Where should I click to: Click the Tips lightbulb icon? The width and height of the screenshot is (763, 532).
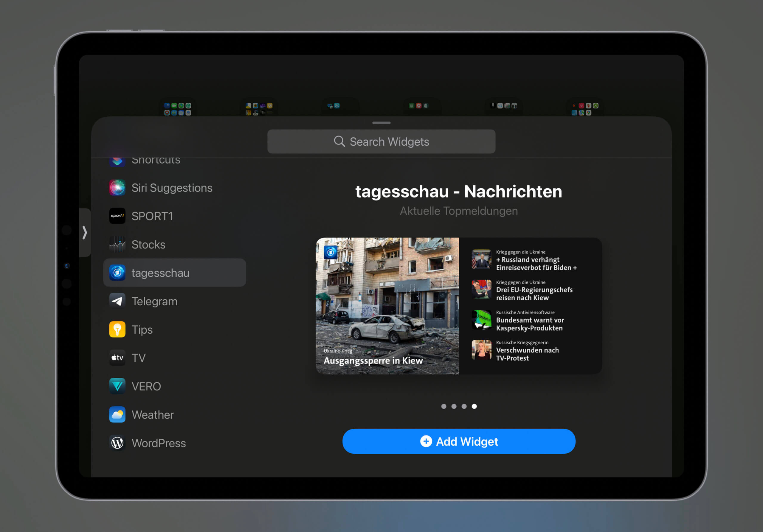pos(117,329)
